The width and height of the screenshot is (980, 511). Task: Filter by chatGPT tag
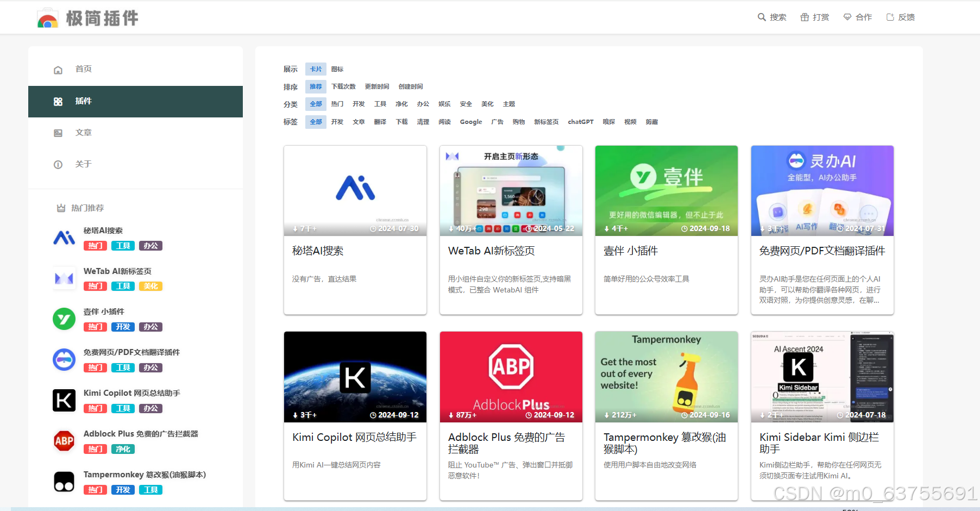(581, 122)
